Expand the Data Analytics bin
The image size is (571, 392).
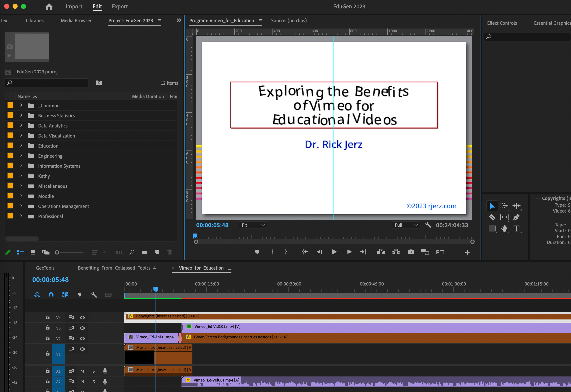click(x=21, y=125)
